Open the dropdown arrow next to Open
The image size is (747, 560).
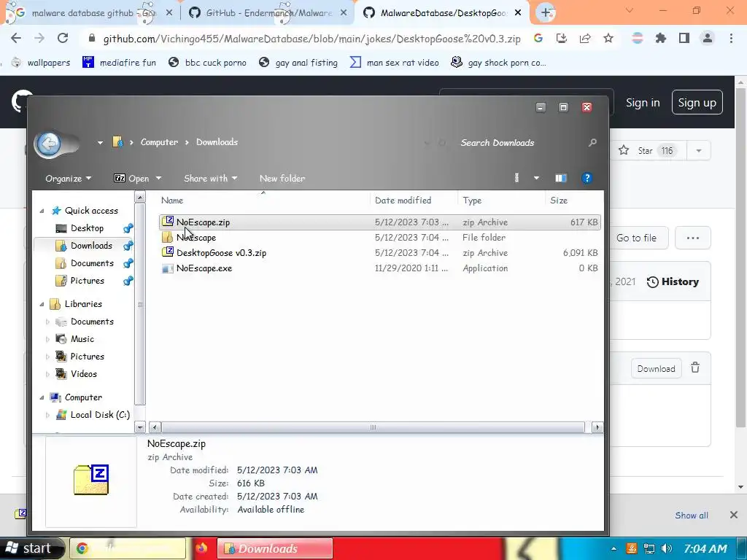tap(158, 178)
